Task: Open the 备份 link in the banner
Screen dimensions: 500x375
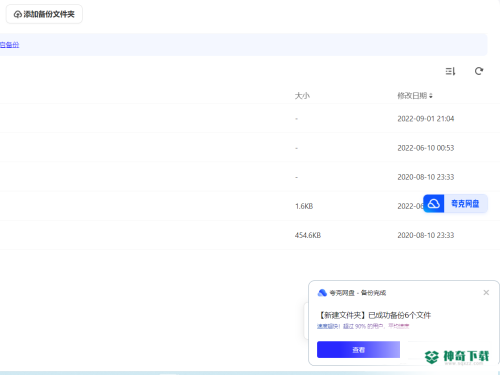Action: (9, 45)
